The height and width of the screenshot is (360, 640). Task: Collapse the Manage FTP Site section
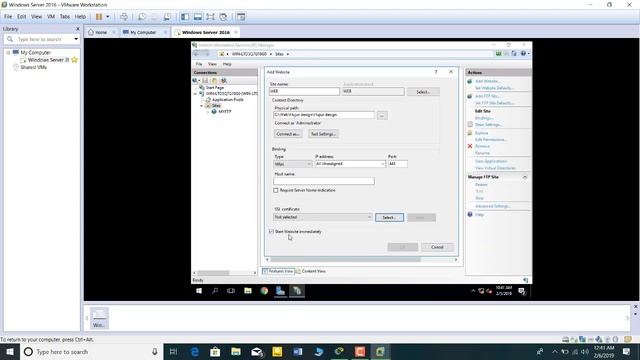point(525,177)
